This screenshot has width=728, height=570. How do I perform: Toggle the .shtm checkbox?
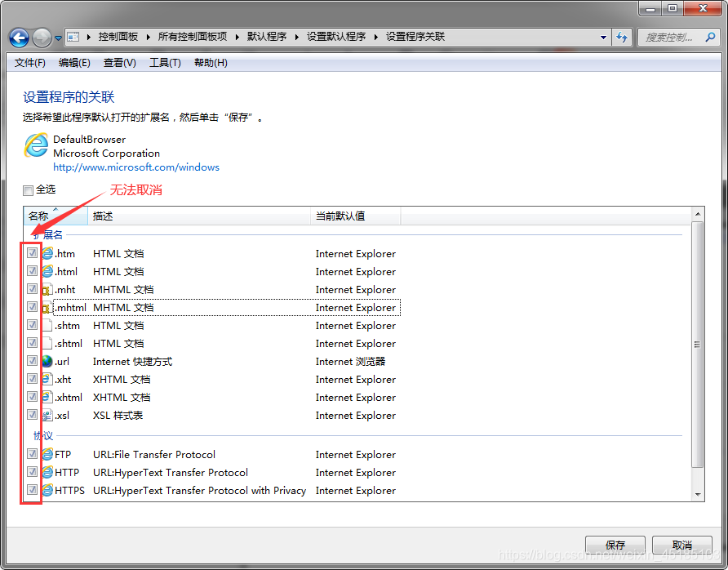32,325
